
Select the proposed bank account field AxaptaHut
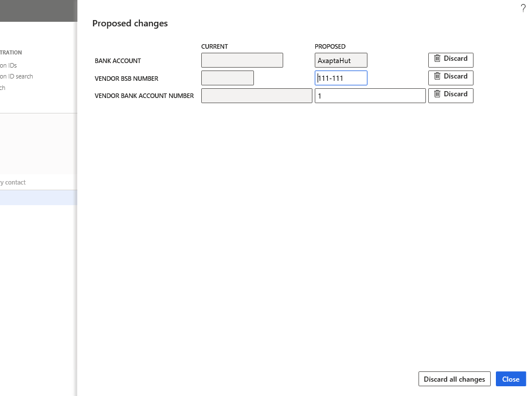click(x=341, y=60)
